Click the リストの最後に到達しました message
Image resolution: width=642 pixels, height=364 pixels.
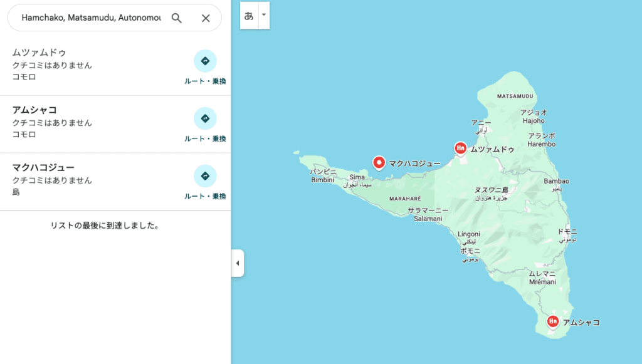105,226
